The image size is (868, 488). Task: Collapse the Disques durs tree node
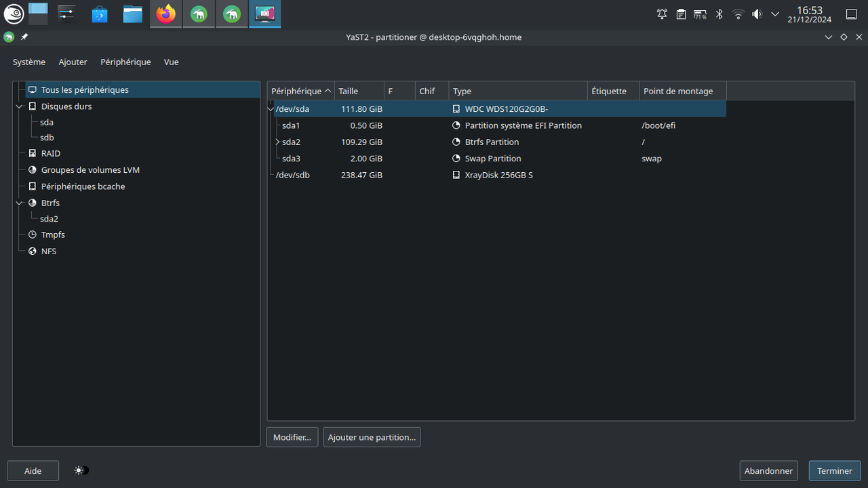coord(19,106)
